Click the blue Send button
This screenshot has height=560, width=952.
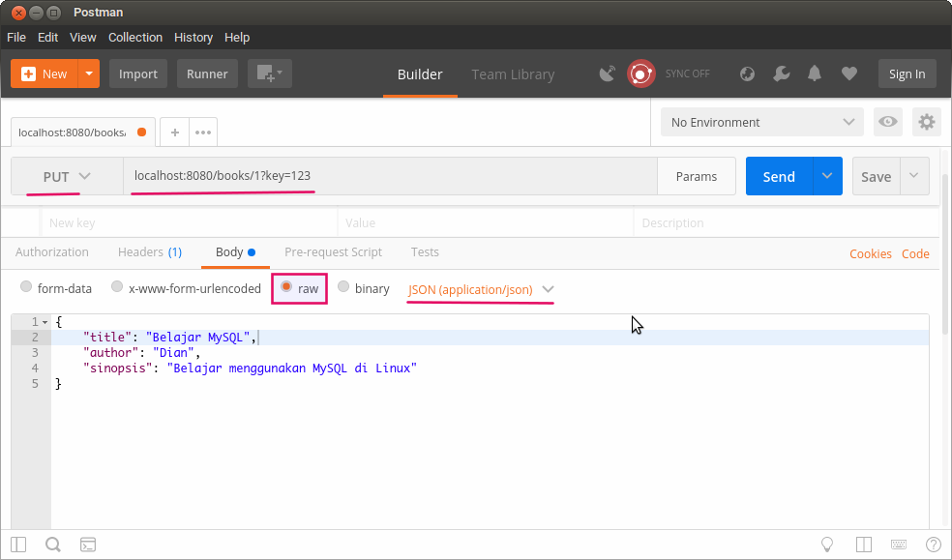coord(778,176)
